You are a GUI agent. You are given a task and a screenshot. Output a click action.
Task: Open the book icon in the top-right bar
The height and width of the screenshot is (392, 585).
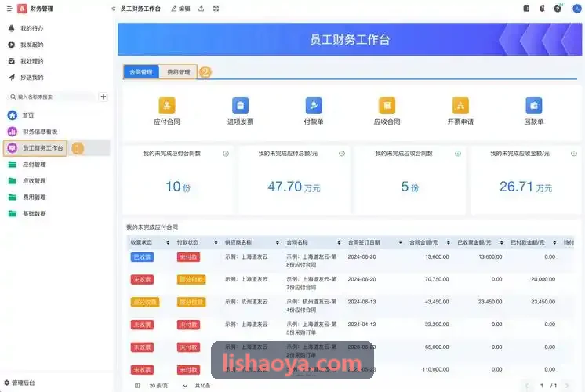tap(526, 9)
